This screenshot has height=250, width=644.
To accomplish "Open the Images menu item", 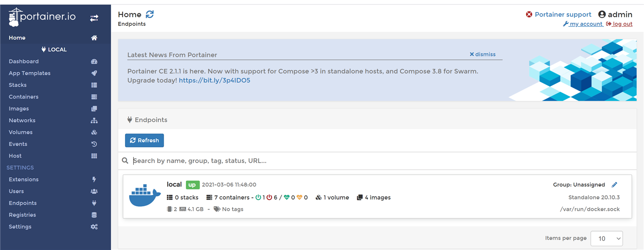I will [x=19, y=109].
